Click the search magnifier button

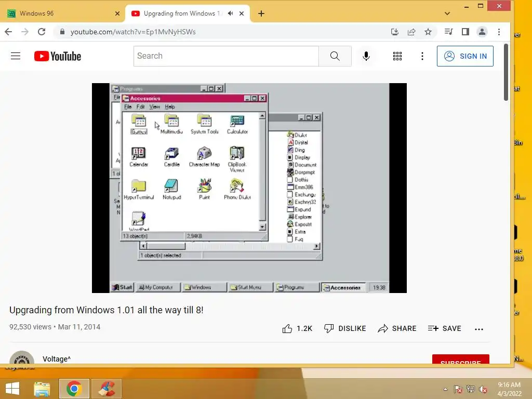335,56
